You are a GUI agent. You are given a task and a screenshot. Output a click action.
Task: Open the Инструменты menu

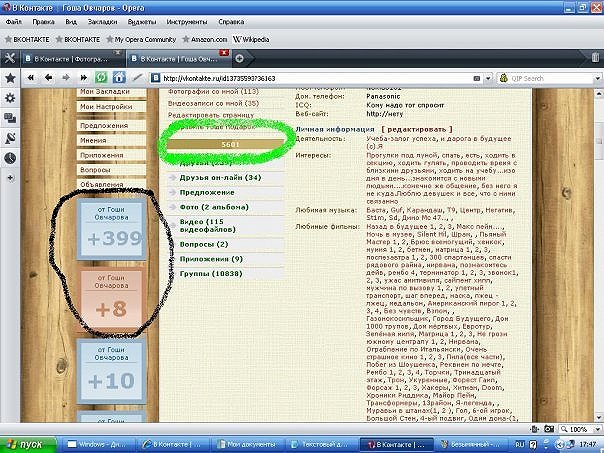click(187, 22)
